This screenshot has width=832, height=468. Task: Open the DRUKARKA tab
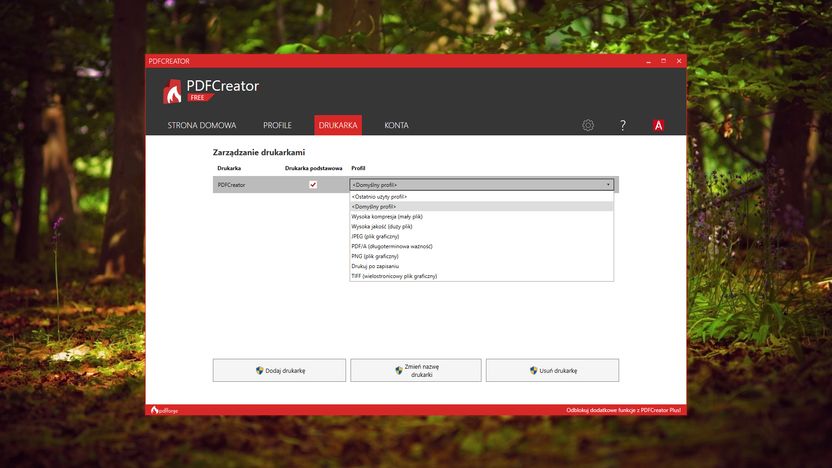(x=338, y=125)
